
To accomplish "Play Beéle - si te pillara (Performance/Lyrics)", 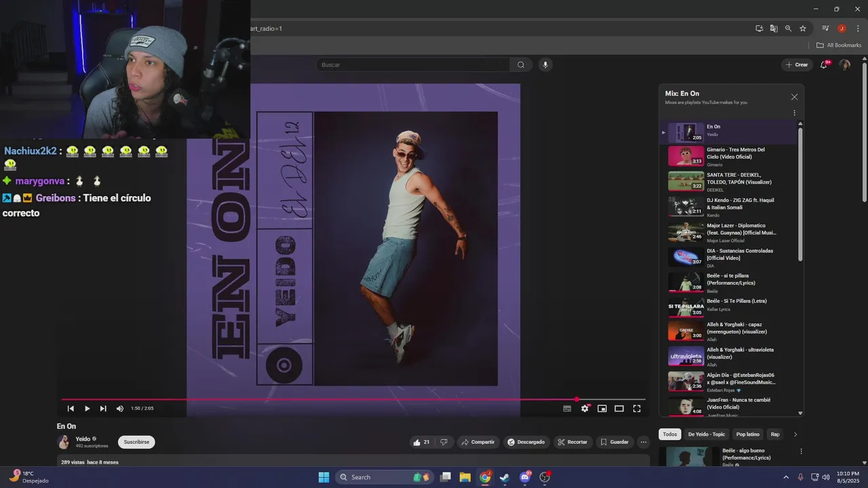I will point(728,283).
